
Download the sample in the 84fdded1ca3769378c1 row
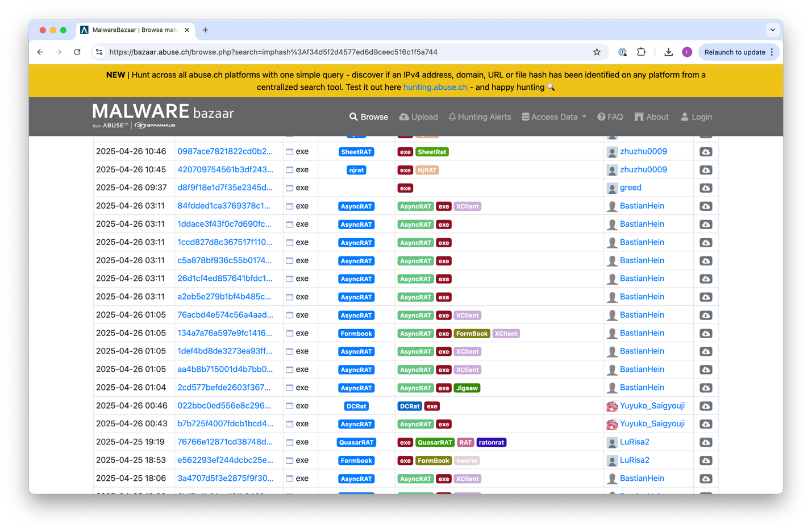click(x=706, y=206)
